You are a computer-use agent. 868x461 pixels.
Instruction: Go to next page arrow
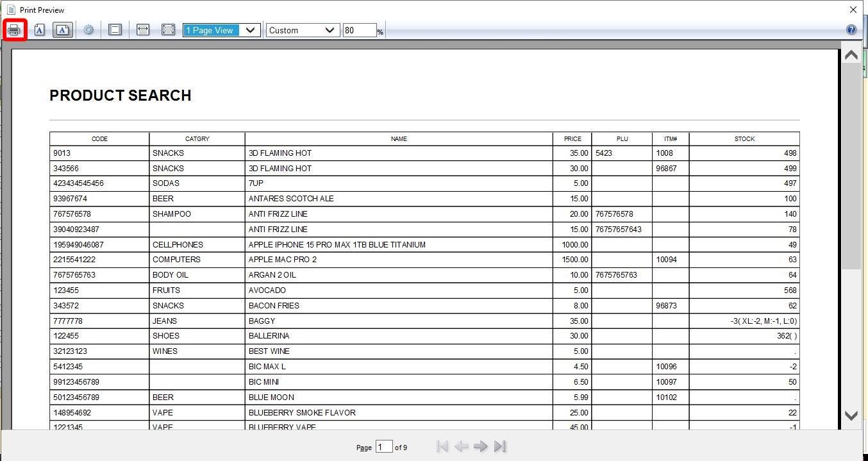click(x=480, y=446)
